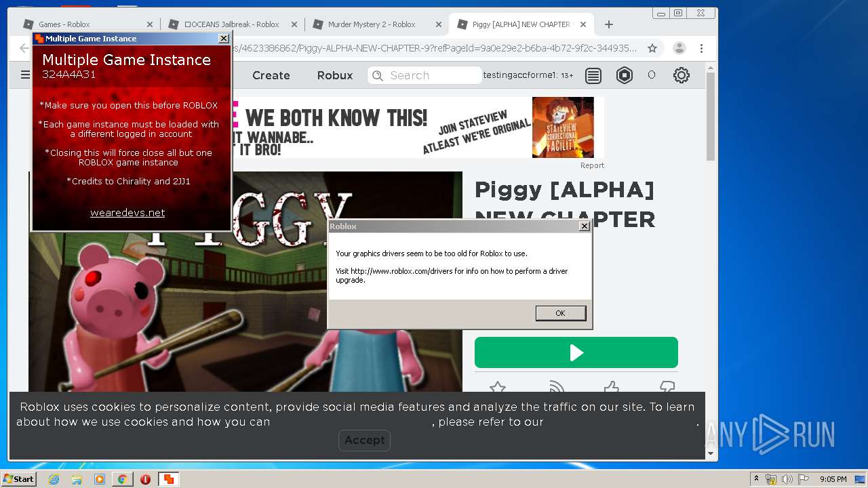This screenshot has height=488, width=868.
Task: Click the Roblox 0 Robux balance
Action: point(652,75)
